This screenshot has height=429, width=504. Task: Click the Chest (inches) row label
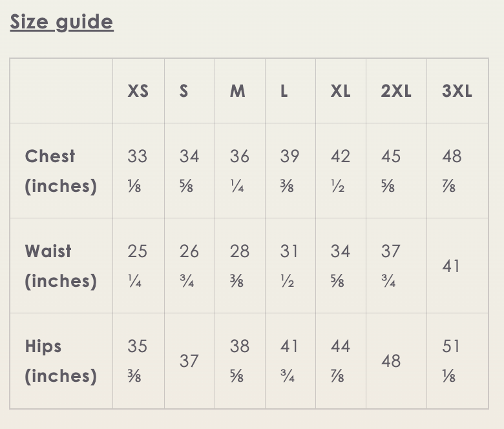pos(61,171)
